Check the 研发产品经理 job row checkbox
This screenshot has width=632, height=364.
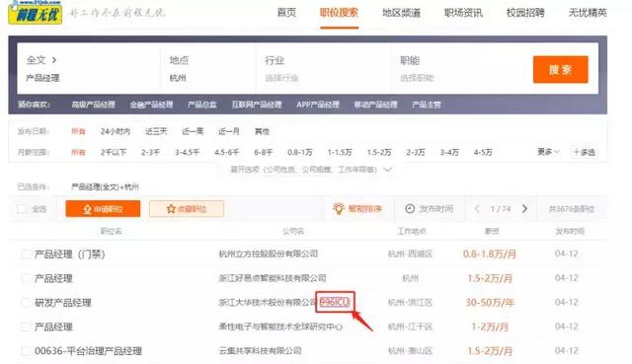[26, 303]
